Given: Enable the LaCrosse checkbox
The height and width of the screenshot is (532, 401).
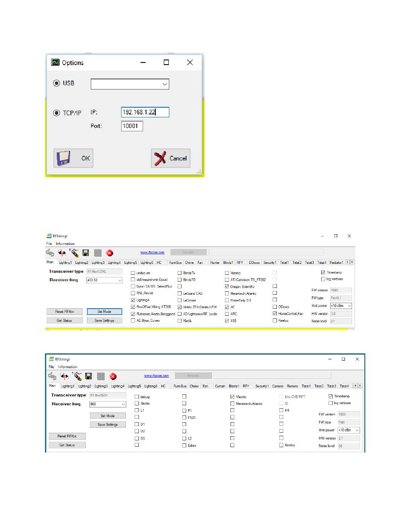Looking at the screenshot, I should tap(179, 300).
